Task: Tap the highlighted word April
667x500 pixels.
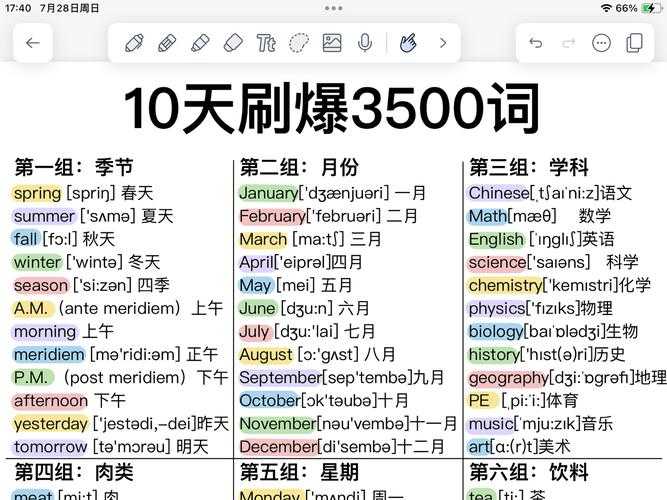Action: click(256, 263)
